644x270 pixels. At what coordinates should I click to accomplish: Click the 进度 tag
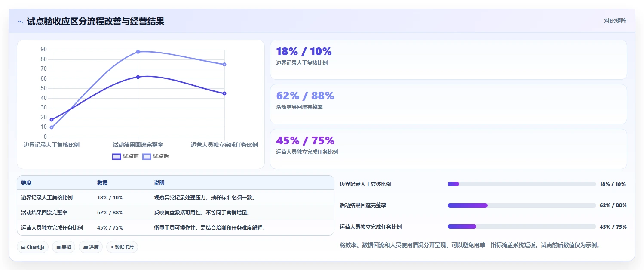(91, 247)
